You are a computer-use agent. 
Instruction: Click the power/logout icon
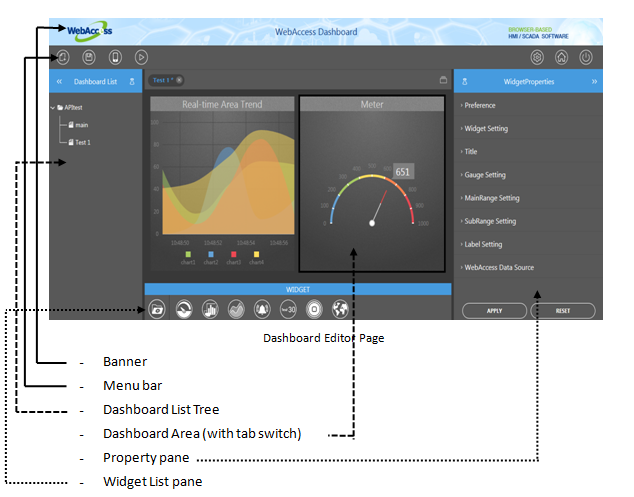[585, 57]
